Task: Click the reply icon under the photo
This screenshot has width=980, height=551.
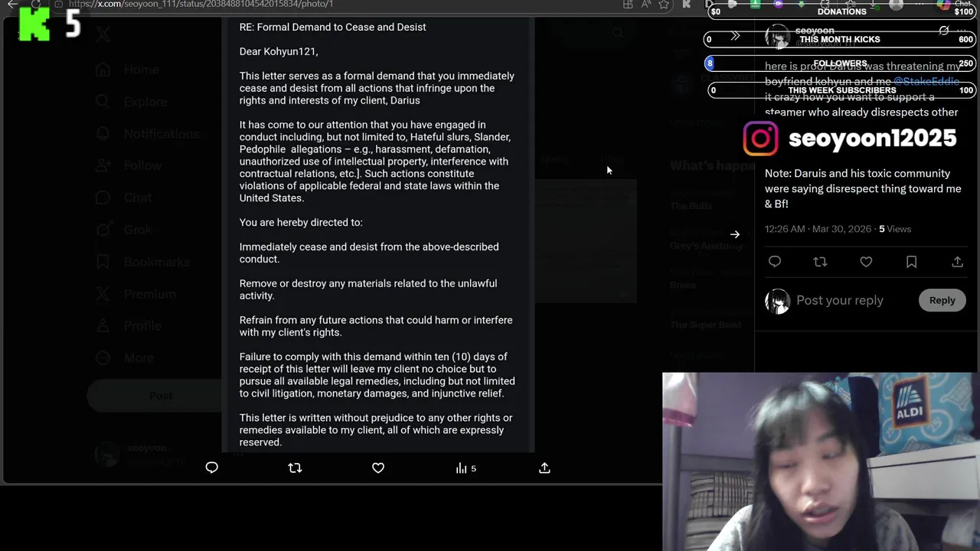Action: 212,468
